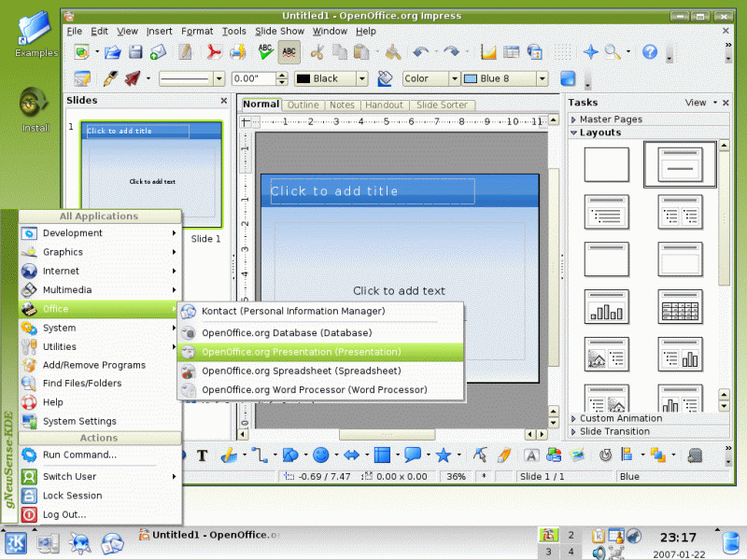Viewport: 747px width, 560px height.
Task: Toggle Glue Points editing
Action: [503, 455]
